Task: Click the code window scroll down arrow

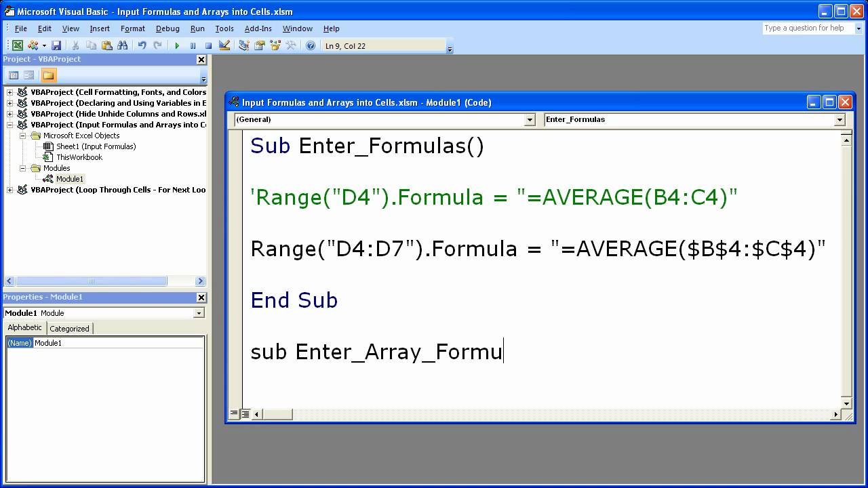Action: point(846,403)
